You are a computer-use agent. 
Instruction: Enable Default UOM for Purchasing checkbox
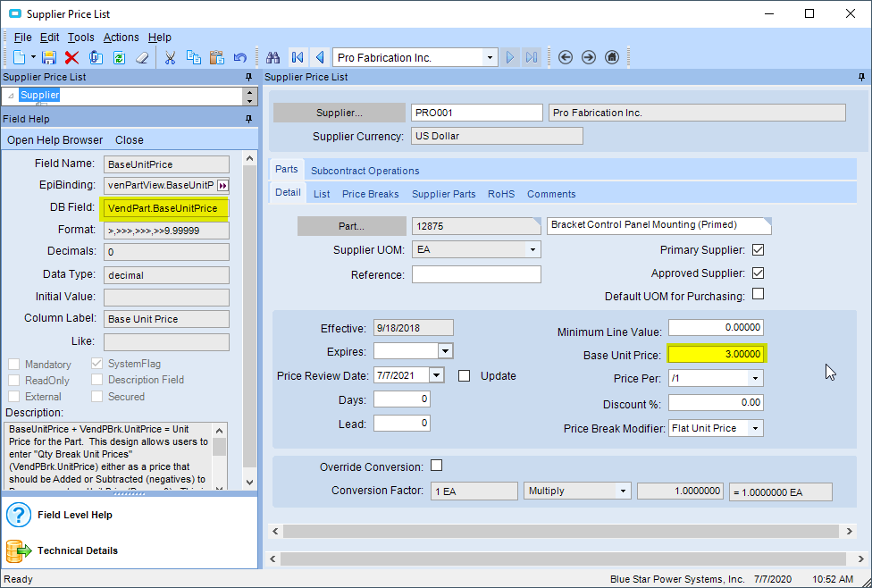click(758, 294)
